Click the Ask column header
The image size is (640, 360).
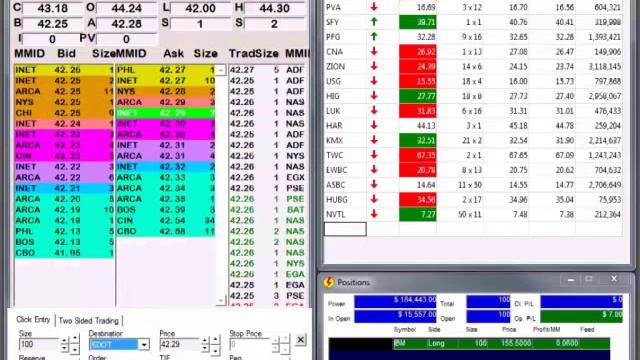click(x=173, y=53)
